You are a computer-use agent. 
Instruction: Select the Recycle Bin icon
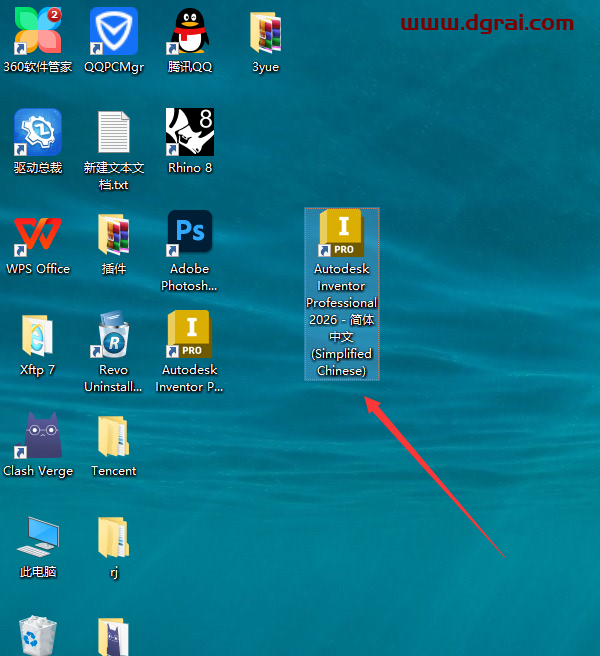click(38, 635)
